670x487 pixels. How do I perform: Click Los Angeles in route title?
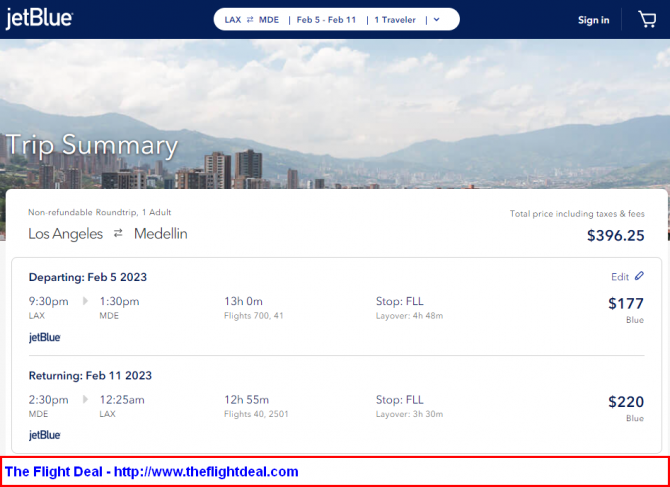pos(66,234)
